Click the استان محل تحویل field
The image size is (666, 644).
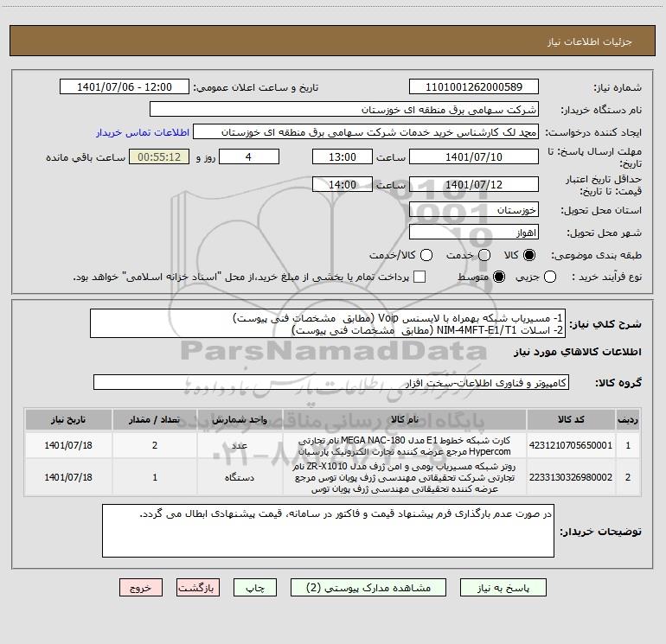coord(474,210)
